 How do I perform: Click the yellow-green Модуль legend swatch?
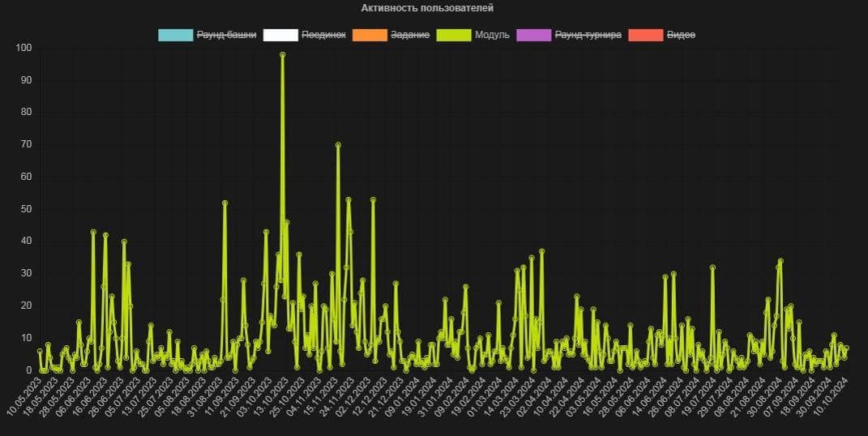click(x=454, y=35)
